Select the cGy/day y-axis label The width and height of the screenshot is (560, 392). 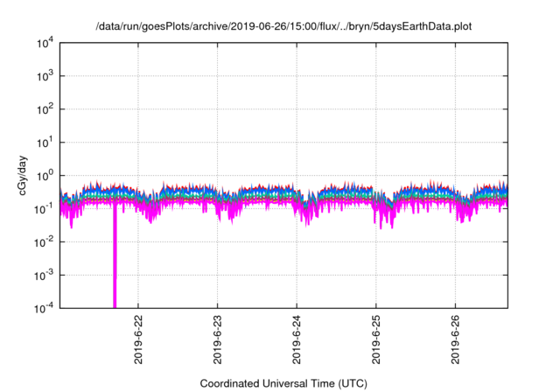coord(23,175)
